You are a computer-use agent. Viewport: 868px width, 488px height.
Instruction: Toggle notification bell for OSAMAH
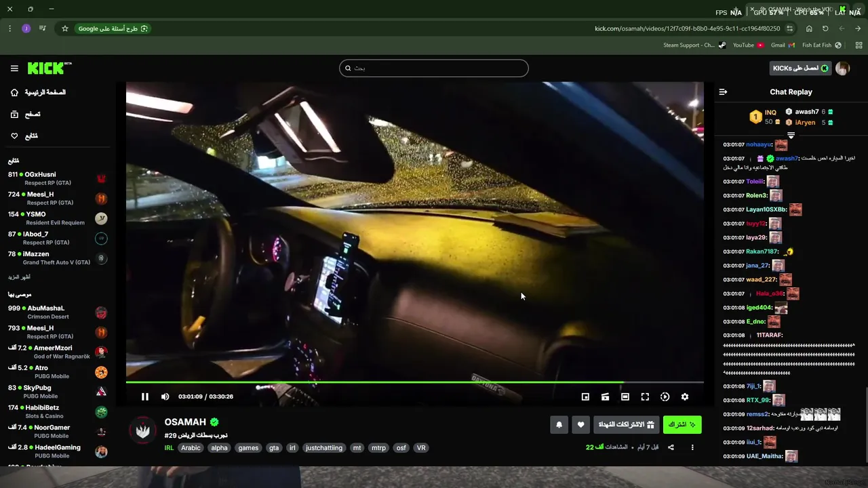pyautogui.click(x=559, y=425)
